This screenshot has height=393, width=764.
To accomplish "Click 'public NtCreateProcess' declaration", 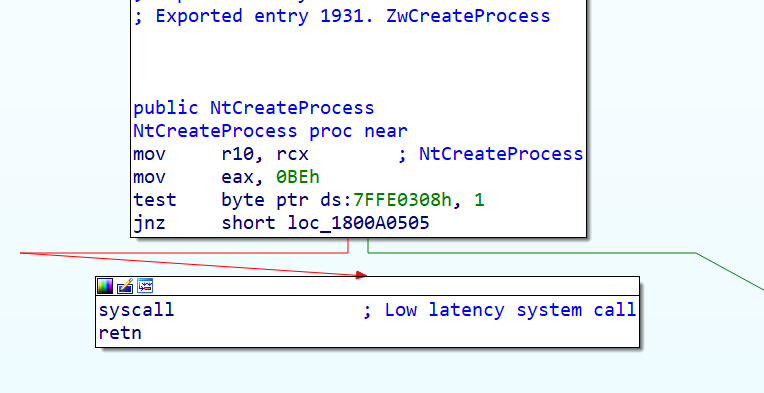I will coord(254,108).
